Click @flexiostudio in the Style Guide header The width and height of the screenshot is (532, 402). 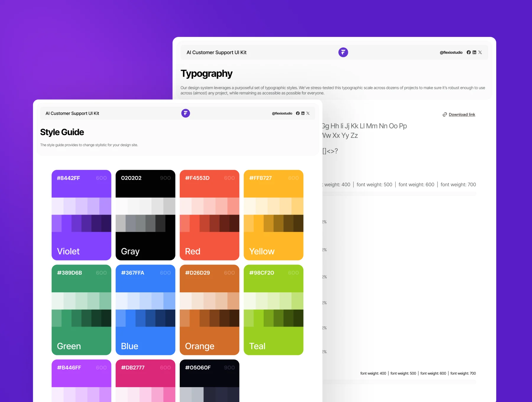(x=282, y=114)
